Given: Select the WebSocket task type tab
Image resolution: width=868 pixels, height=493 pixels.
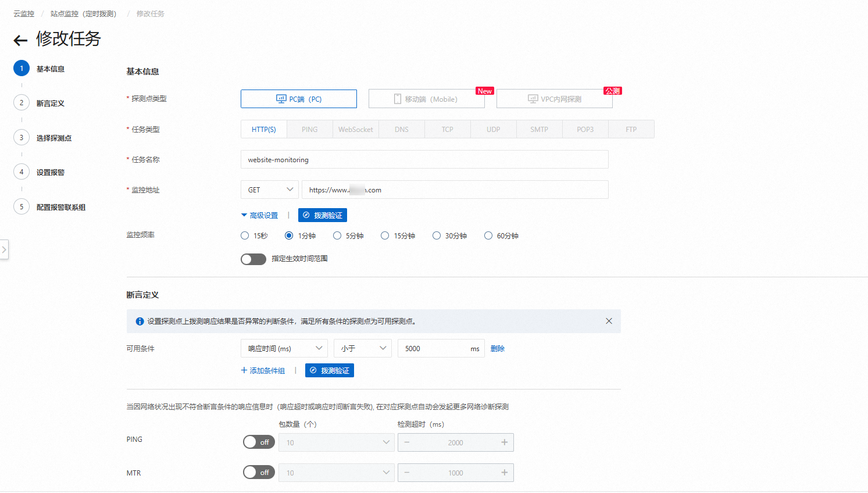Looking at the screenshot, I should [356, 129].
